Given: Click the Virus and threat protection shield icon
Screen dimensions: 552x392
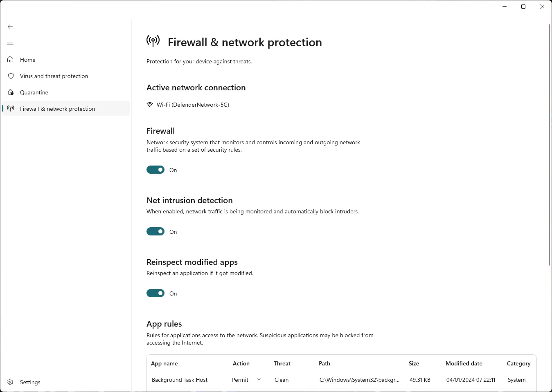Looking at the screenshot, I should click(11, 76).
